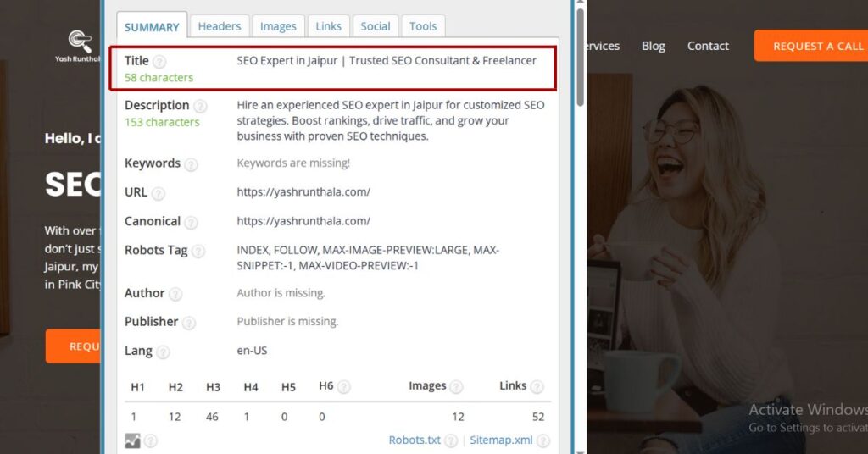The width and height of the screenshot is (868, 454).
Task: Click the help icon next to H6
Action: [x=344, y=386]
